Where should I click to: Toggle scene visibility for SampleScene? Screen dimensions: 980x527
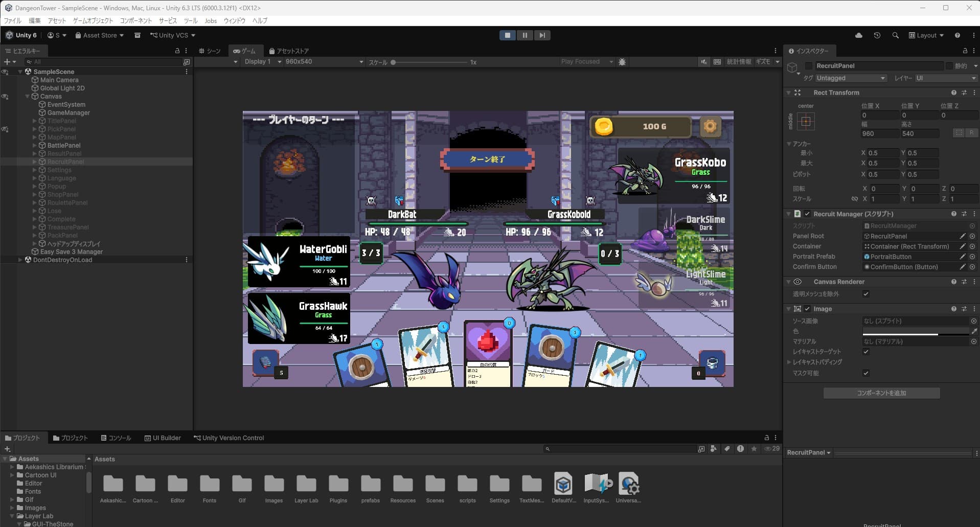[5, 72]
